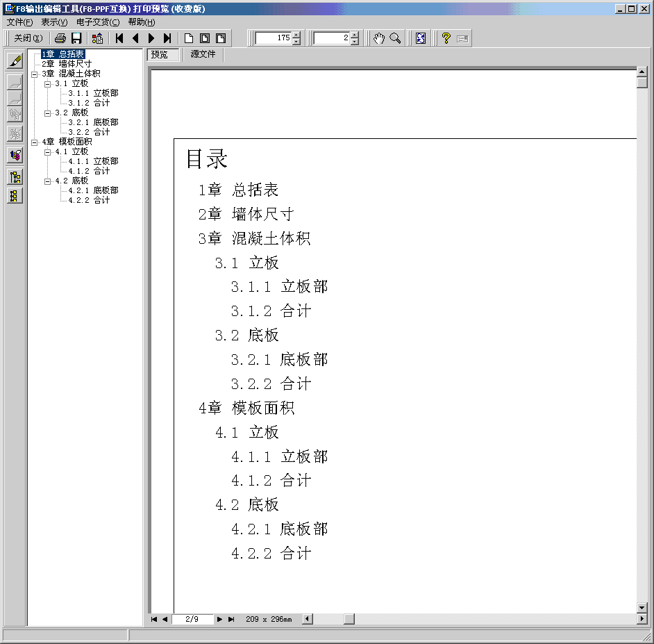Click the fifth grayed sidebar icon
654x644 pixels.
point(15,134)
